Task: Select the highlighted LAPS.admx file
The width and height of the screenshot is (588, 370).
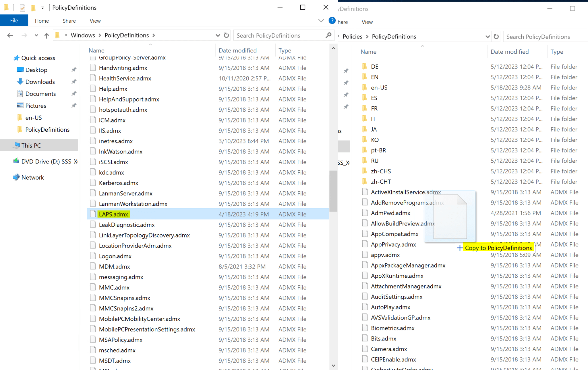Action: pos(113,214)
